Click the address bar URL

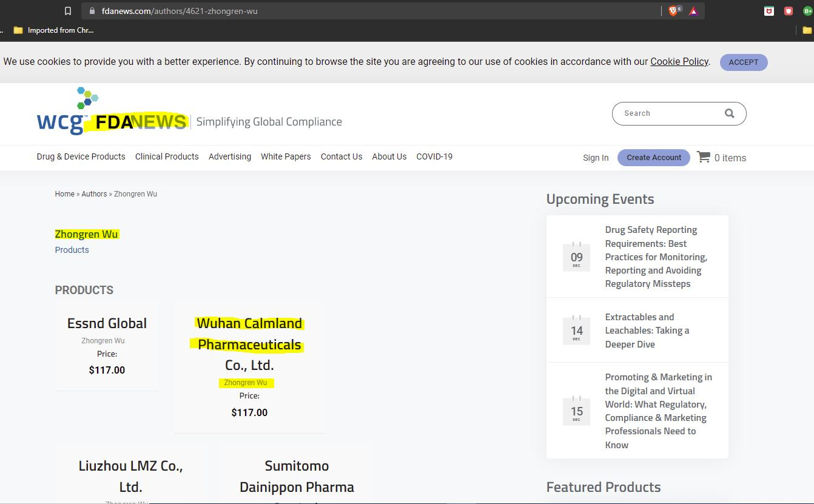pyautogui.click(x=180, y=11)
